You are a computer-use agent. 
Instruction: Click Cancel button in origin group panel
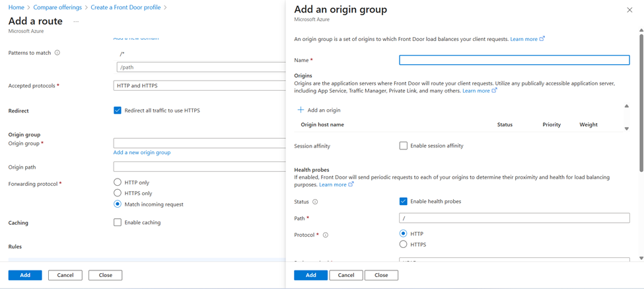click(346, 275)
